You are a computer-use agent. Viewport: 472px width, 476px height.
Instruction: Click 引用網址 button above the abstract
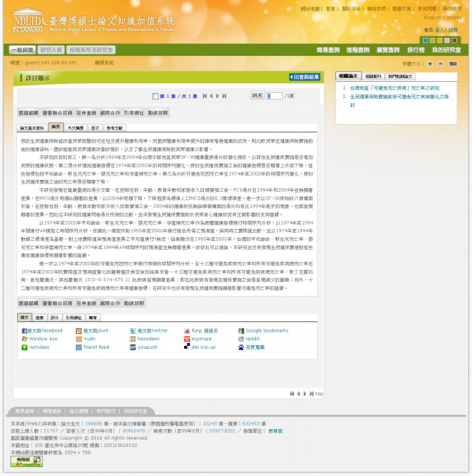(x=134, y=113)
